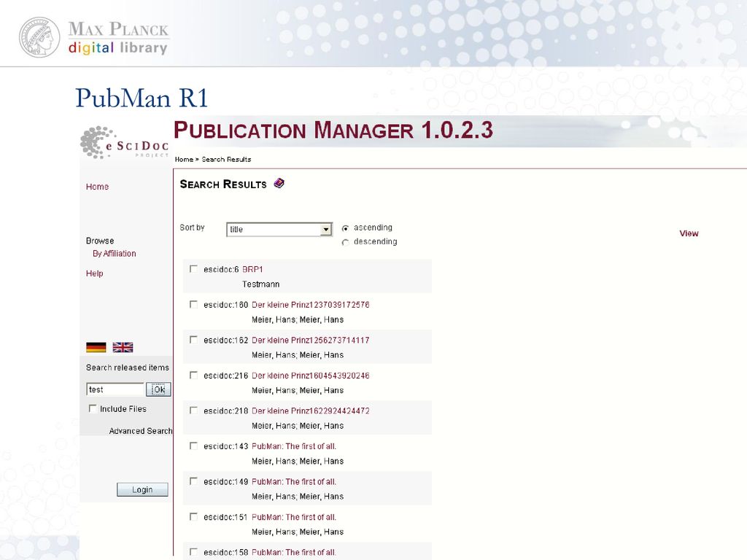Select the ascending sort order radio button

[x=345, y=228]
